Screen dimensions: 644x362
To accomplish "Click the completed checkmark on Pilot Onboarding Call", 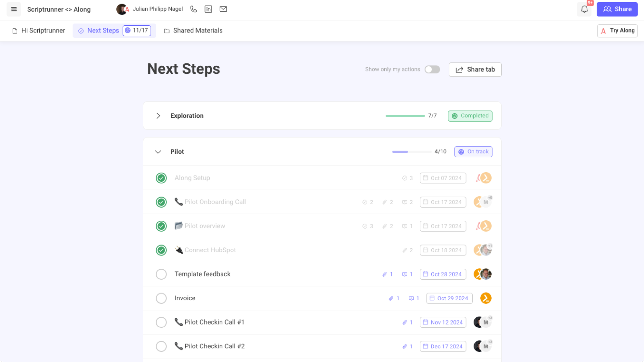I will [x=161, y=201].
